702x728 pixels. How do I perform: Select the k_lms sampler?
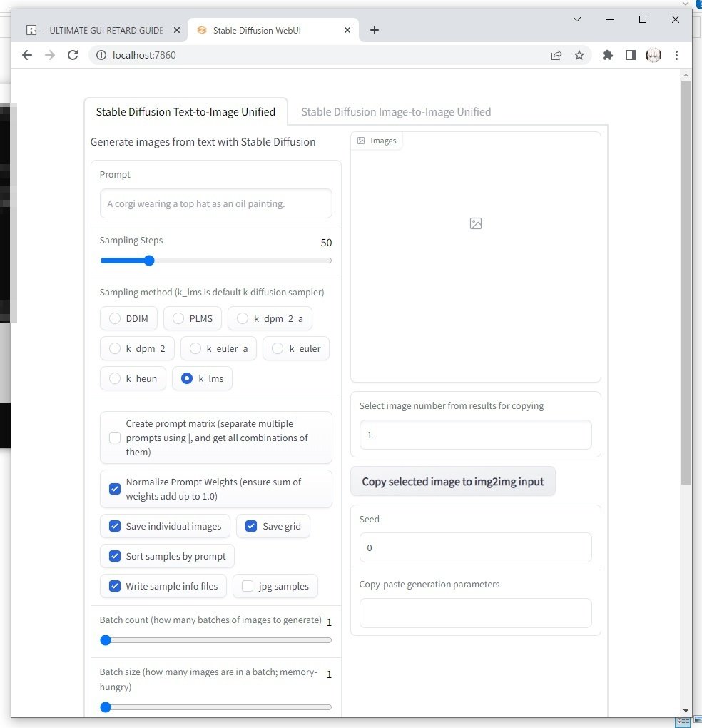pos(203,378)
